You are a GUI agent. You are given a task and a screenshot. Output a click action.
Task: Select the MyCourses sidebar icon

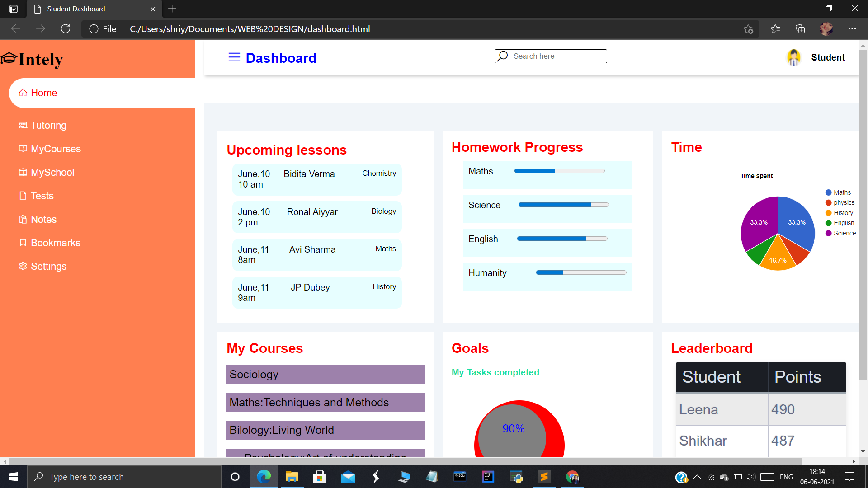(x=23, y=149)
